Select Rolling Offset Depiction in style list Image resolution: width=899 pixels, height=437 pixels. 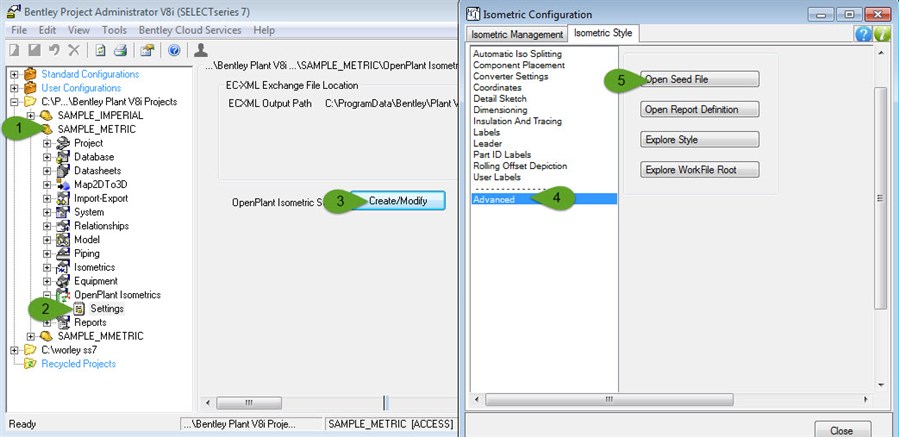(520, 166)
